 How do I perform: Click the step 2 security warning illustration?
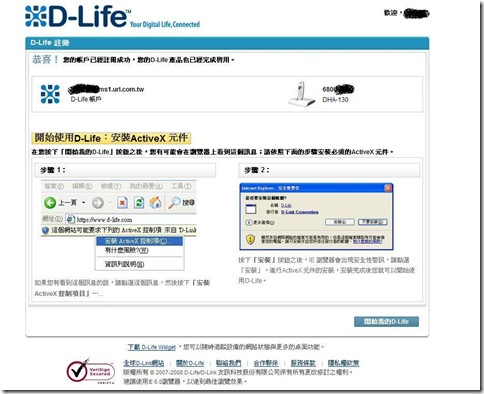[x=316, y=217]
